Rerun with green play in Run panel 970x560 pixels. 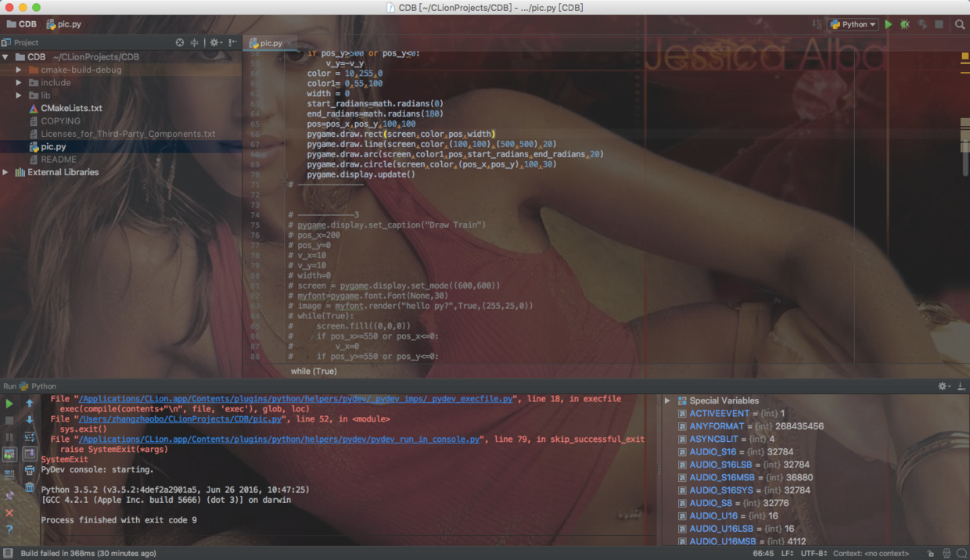9,404
